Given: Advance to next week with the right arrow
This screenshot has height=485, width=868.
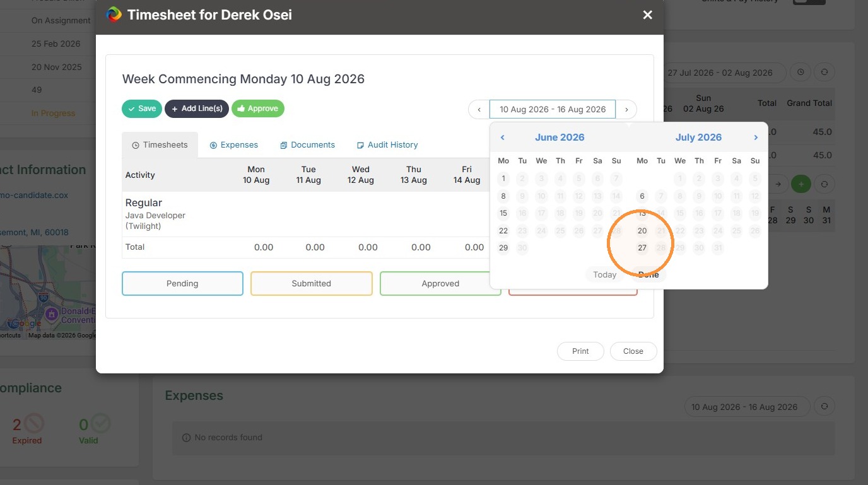Looking at the screenshot, I should (x=626, y=109).
